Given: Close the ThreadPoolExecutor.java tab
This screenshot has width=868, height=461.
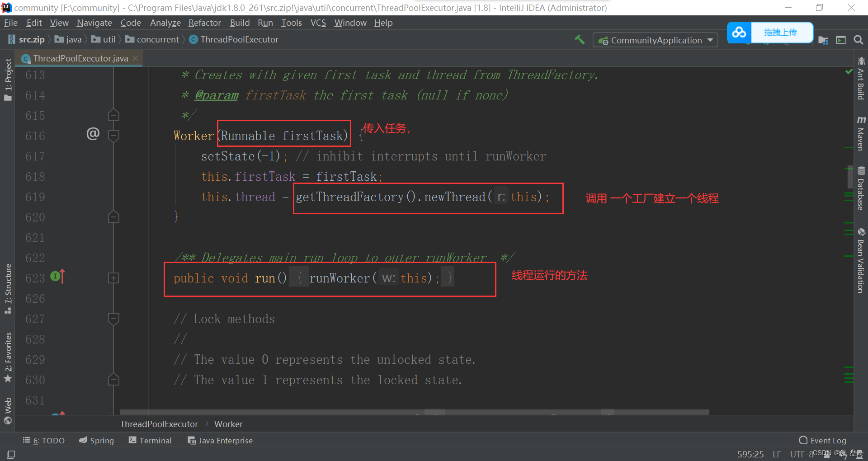Looking at the screenshot, I should 135,58.
